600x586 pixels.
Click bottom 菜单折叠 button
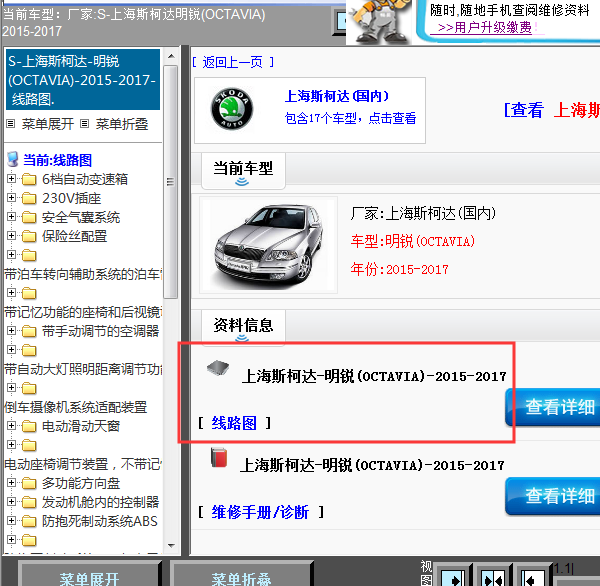tap(241, 576)
